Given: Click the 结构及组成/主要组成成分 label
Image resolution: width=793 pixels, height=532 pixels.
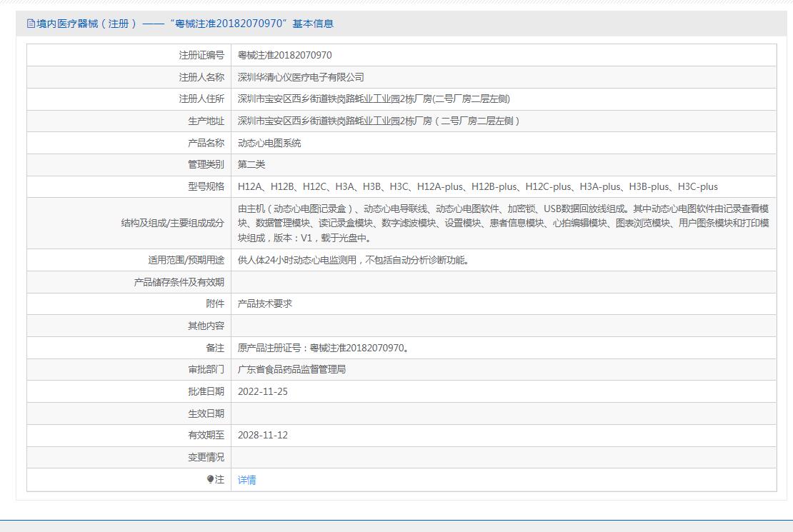Looking at the screenshot, I should (x=172, y=223).
